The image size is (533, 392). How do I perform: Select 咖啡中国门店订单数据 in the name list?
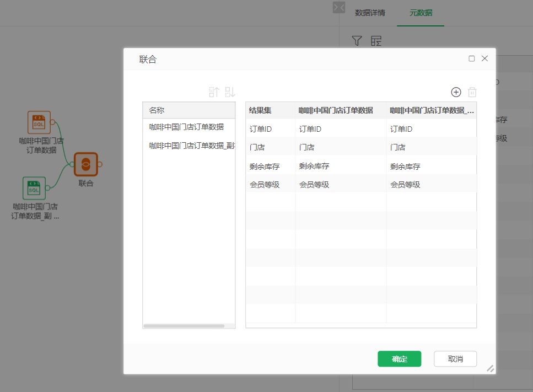click(x=186, y=127)
